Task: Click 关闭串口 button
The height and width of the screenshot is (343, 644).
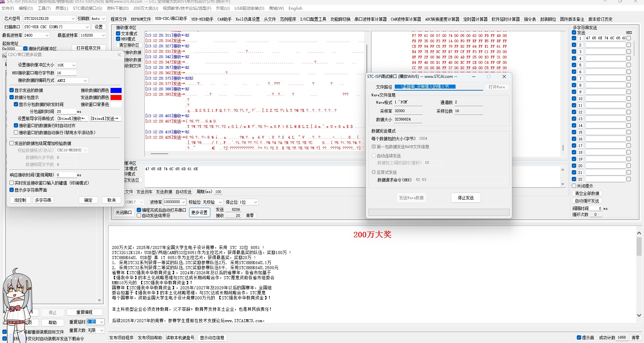Action: click(124, 212)
